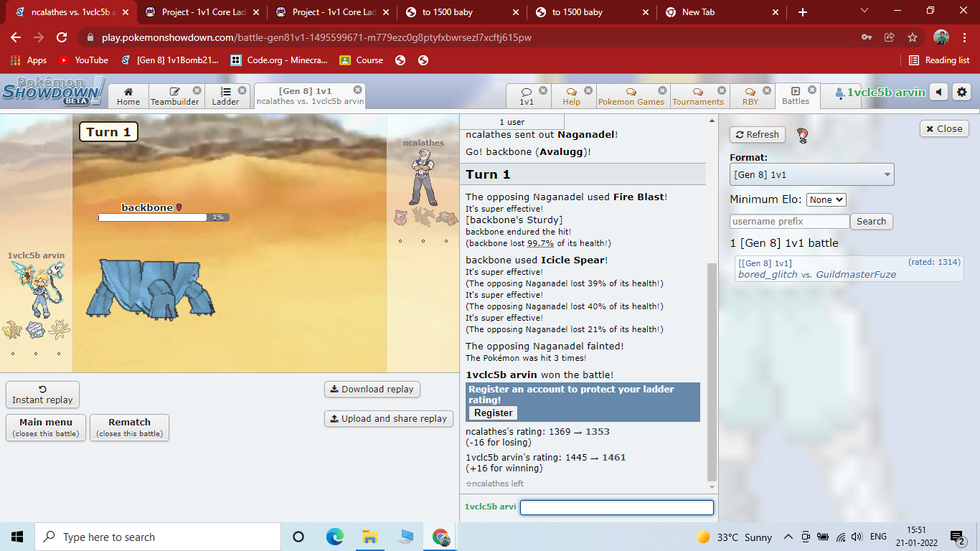Click the password key icon in address bar
This screenshot has height=551, width=980.
tap(867, 37)
